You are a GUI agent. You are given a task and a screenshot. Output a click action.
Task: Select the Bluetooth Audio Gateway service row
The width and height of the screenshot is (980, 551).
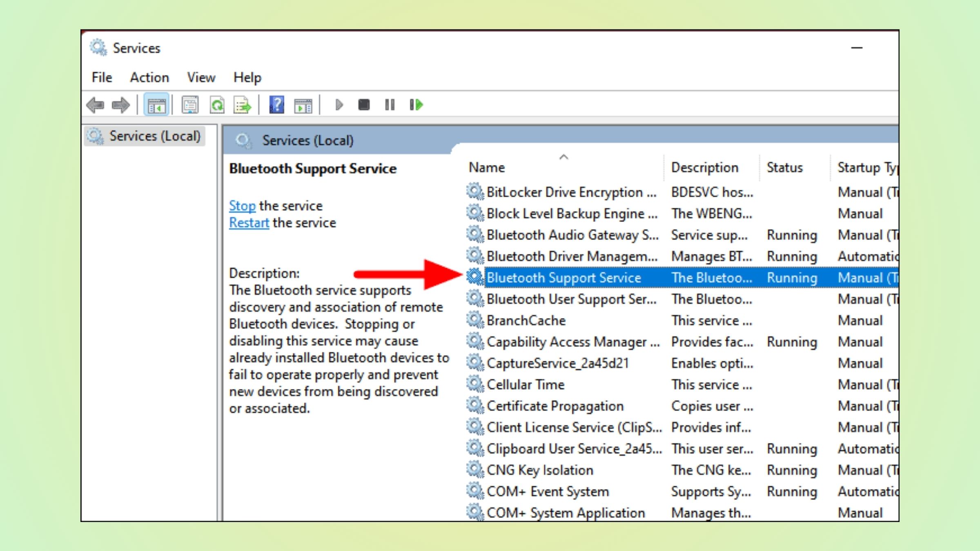[x=572, y=235]
